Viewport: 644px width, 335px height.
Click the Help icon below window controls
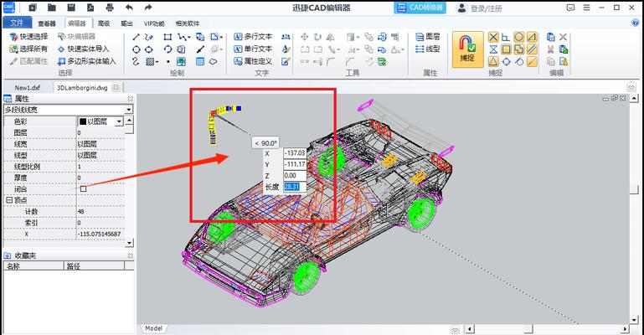coord(636,23)
